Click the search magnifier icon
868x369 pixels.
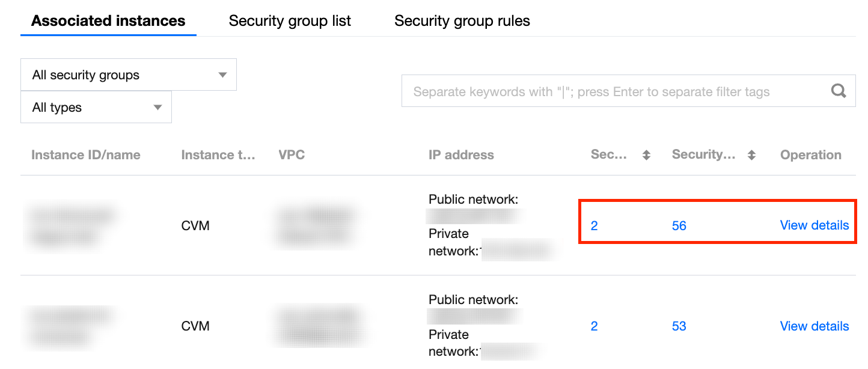coord(839,91)
